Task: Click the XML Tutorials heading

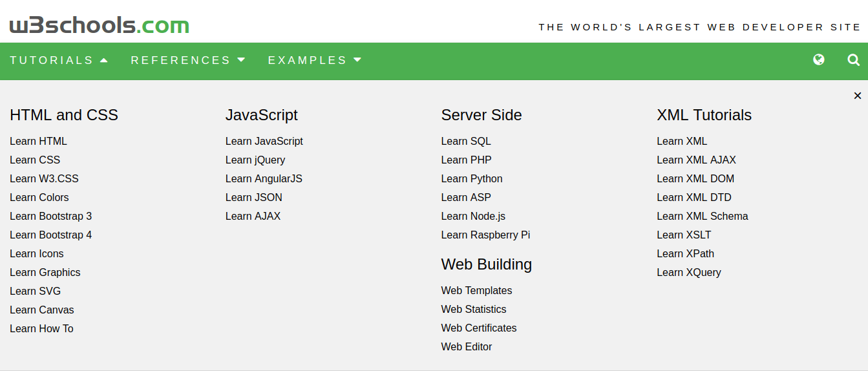Action: pyautogui.click(x=704, y=115)
